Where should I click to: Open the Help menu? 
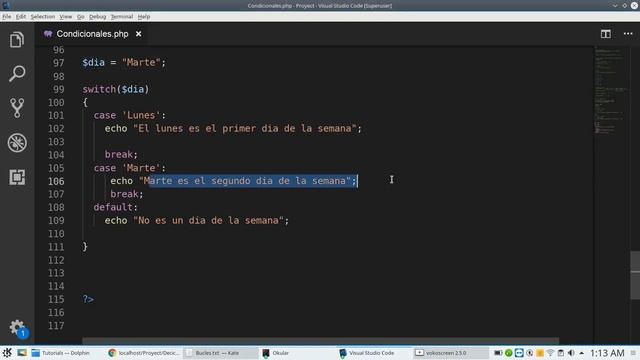[144, 17]
